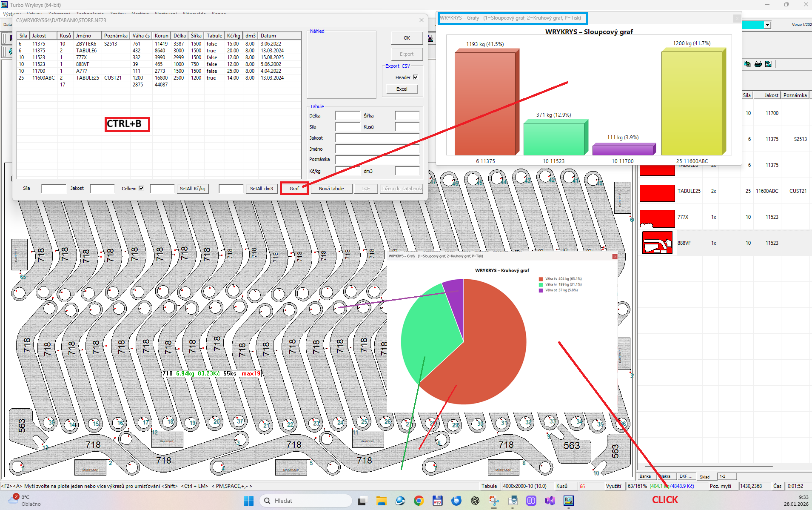
Task: Click the Excel export button
Action: click(402, 89)
